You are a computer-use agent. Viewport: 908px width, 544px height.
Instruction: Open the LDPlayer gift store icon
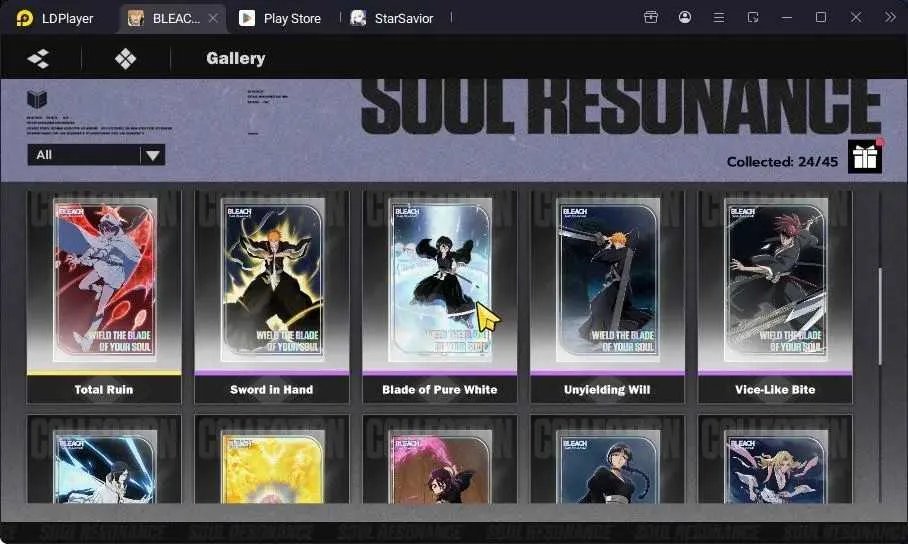tap(651, 17)
